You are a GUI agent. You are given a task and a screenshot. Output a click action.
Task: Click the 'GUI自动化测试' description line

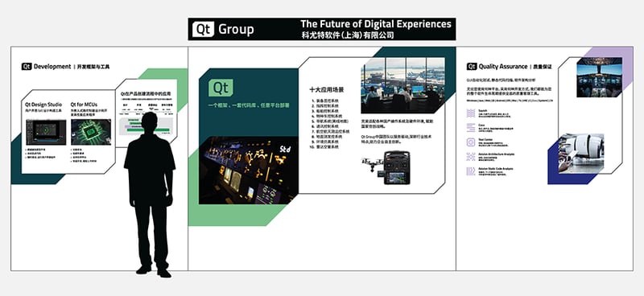point(501,80)
